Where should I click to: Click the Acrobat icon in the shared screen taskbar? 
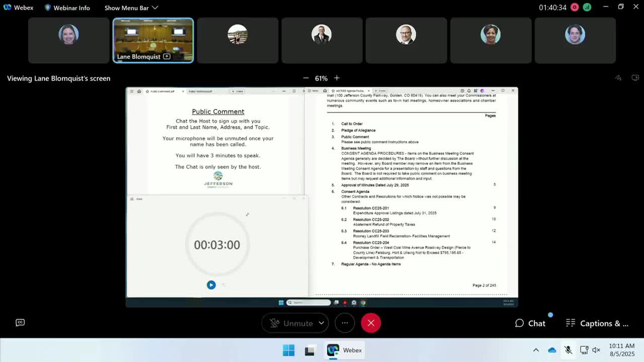345,303
